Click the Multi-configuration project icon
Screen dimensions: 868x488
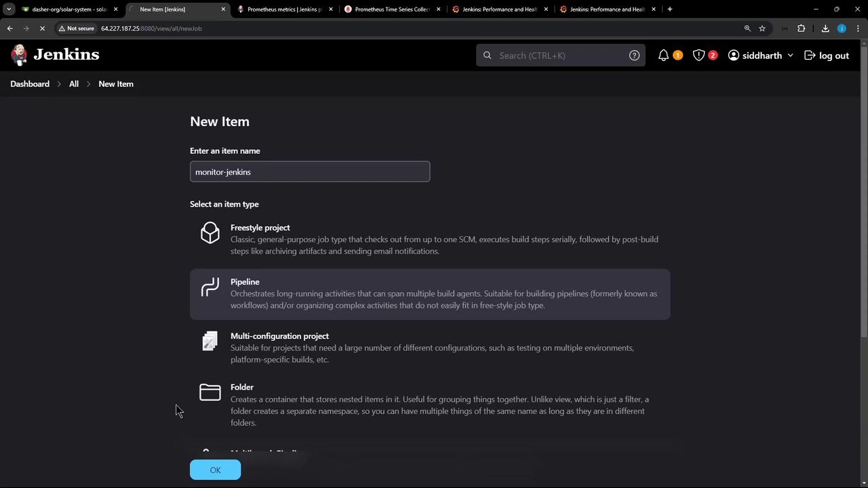210,341
